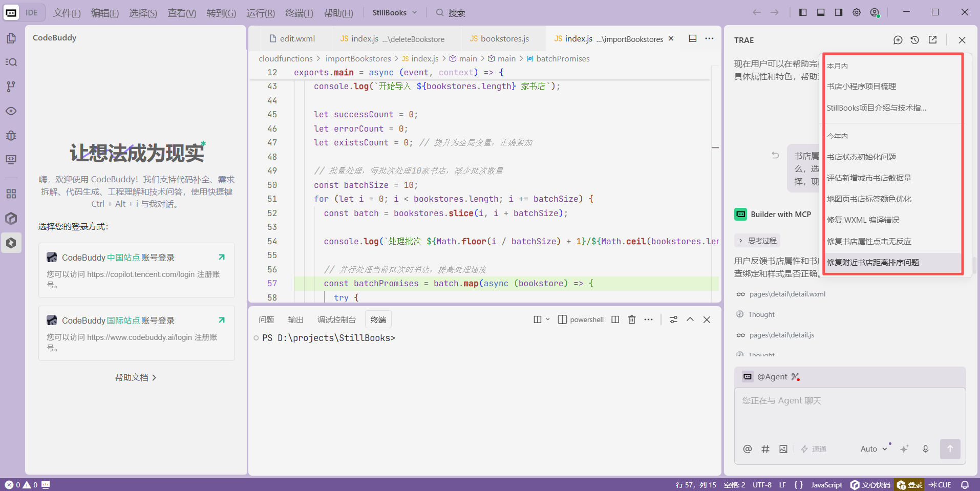Screen dimensions: 980x491
Task: Switch to 问题 panel tab
Action: click(x=266, y=319)
